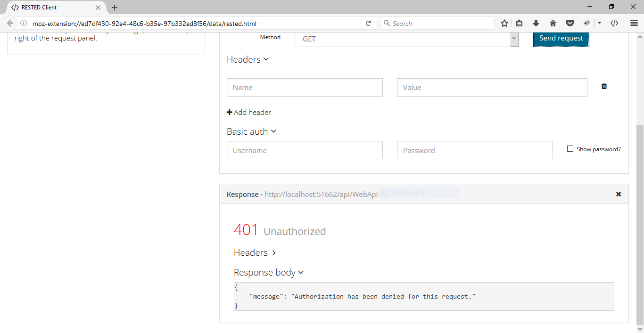Click the Username input field

(305, 150)
